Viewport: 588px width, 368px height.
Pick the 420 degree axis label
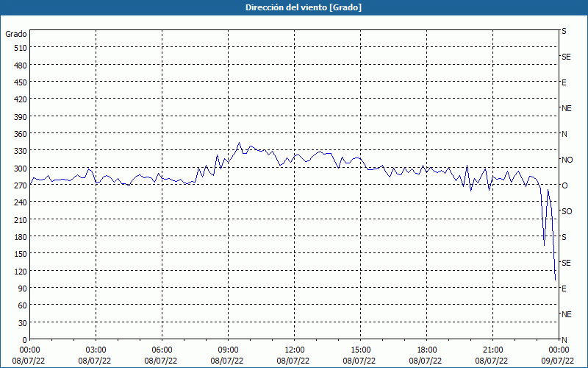click(21, 99)
